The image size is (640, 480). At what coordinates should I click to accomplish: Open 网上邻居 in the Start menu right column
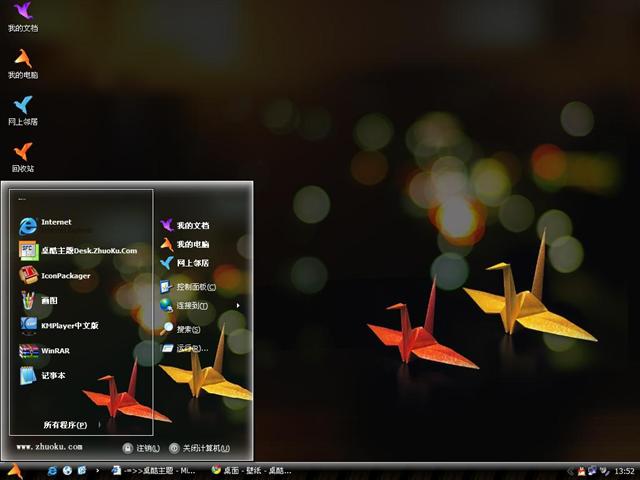coord(185,263)
